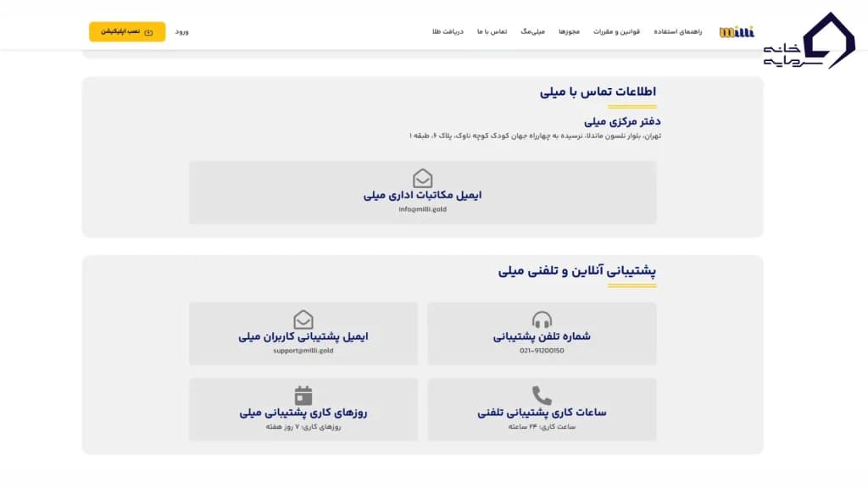The width and height of the screenshot is (868, 488).
Task: Click the envelope icon above info@milli.gold
Action: [x=423, y=180]
